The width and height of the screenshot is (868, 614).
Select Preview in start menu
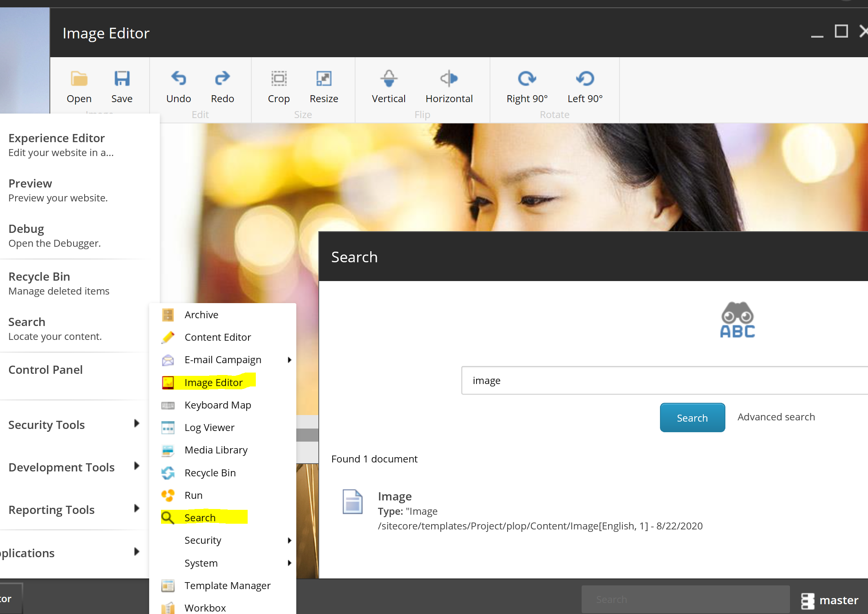point(58,190)
